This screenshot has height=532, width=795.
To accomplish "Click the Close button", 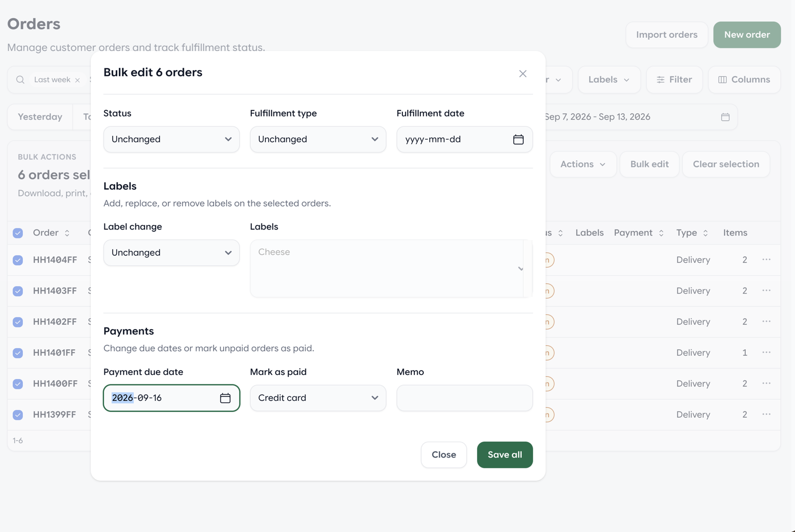I will click(x=444, y=455).
